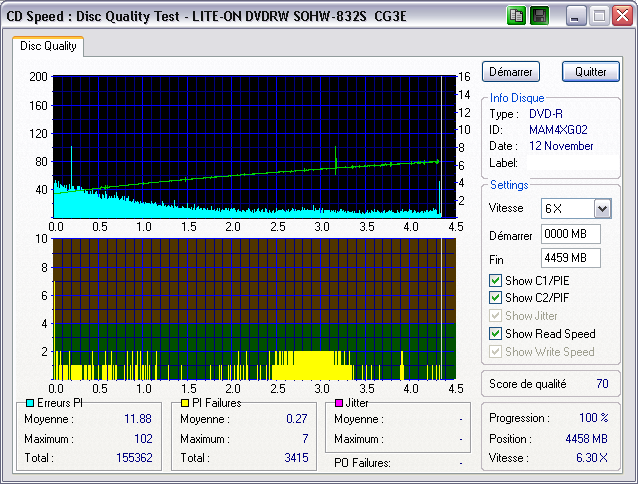The width and height of the screenshot is (638, 484).
Task: Click the cyan PI error spike near 0.2 GB
Action: (71, 167)
